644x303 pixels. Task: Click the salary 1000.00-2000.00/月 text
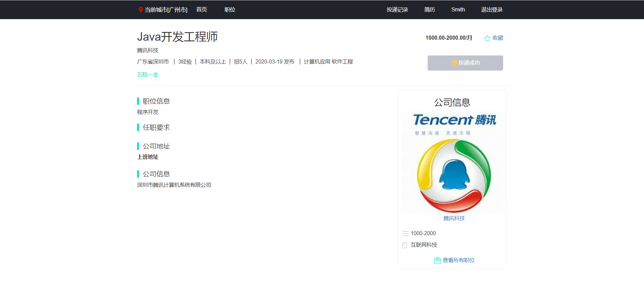point(449,38)
